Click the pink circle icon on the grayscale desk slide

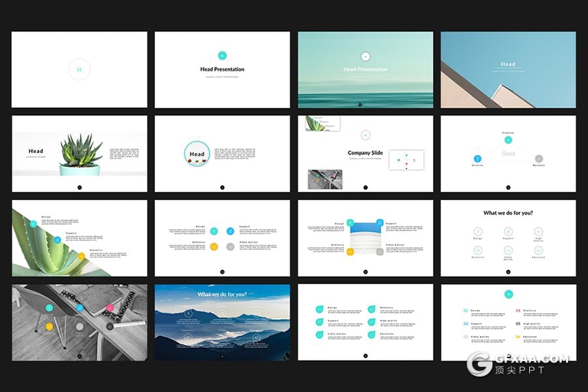click(110, 307)
